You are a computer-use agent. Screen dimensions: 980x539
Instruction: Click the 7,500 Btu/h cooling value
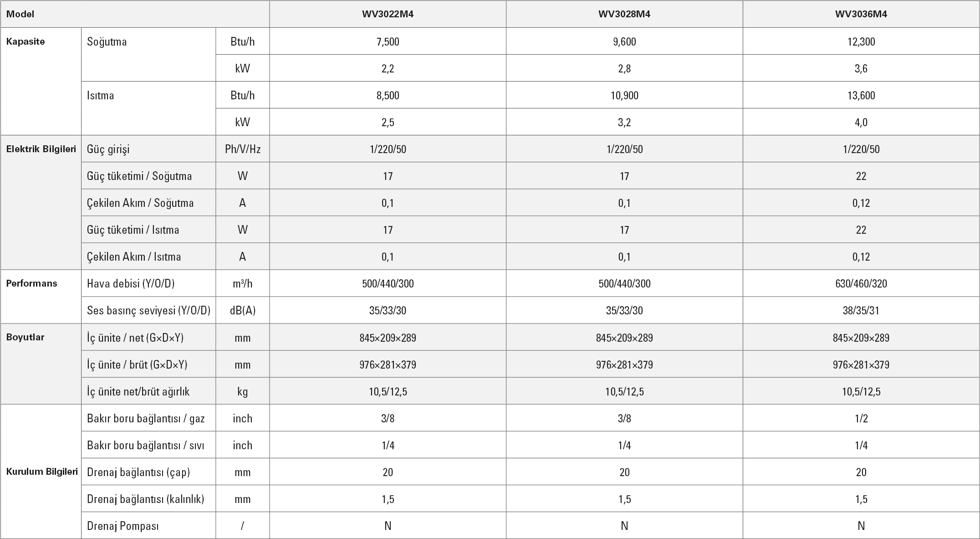388,41
